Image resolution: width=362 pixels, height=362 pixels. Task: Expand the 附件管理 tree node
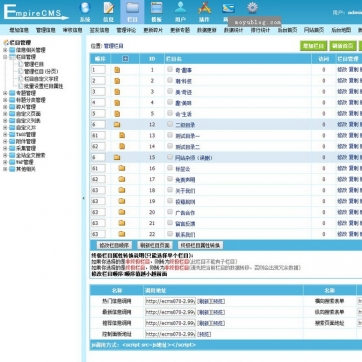(x=5, y=141)
